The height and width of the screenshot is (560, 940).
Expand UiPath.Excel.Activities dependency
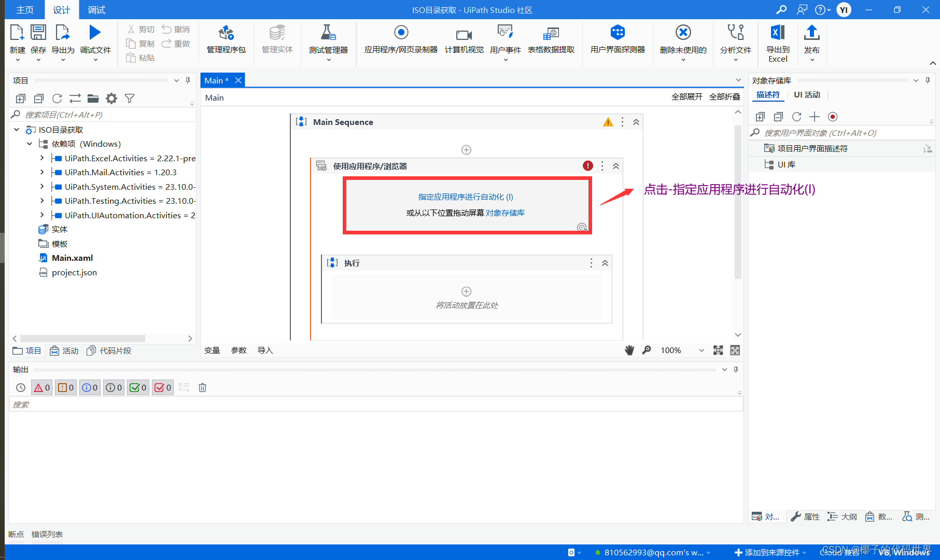[42, 158]
